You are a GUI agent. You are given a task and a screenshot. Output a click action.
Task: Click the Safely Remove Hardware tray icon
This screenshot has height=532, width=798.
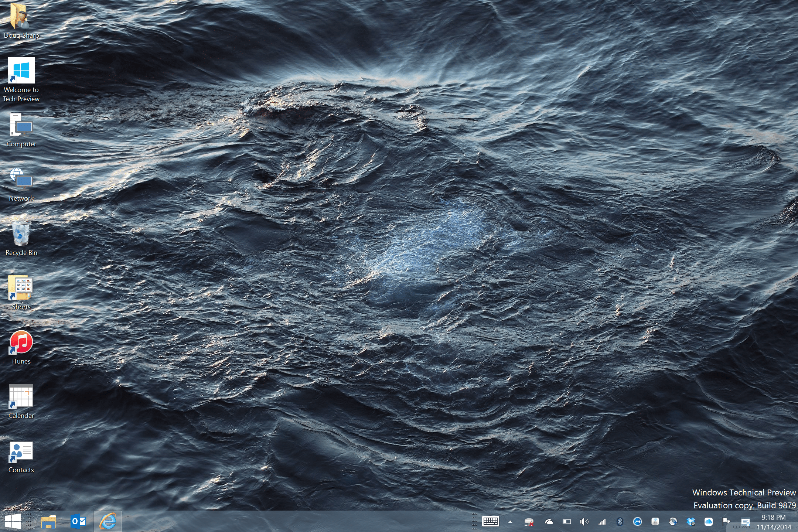pos(529,522)
